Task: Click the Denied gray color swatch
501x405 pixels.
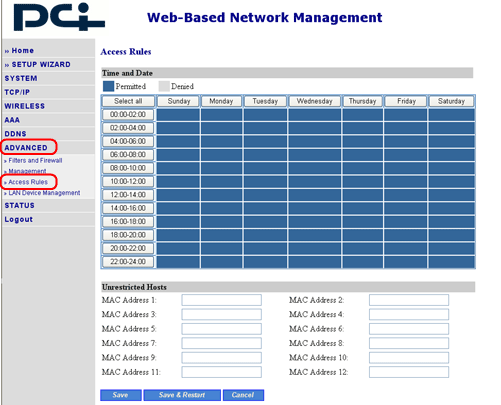Action: tap(164, 86)
